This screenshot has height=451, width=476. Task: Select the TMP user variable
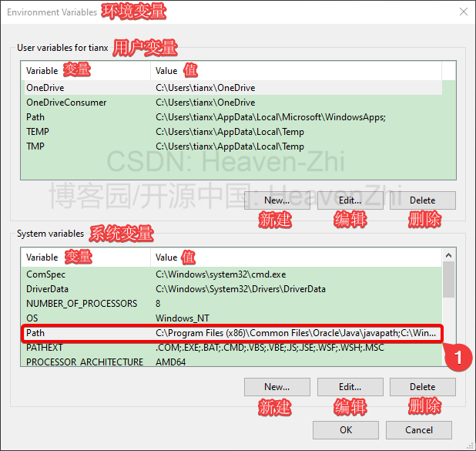232,146
